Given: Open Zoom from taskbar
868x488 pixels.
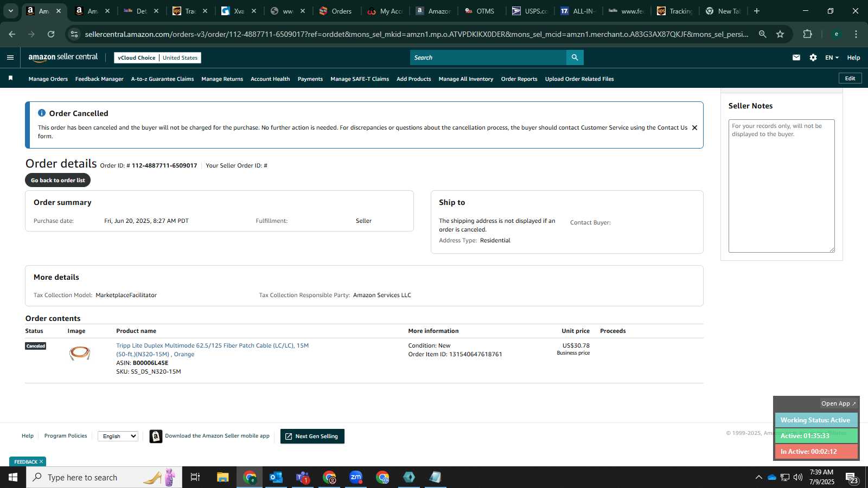Looking at the screenshot, I should (x=356, y=477).
